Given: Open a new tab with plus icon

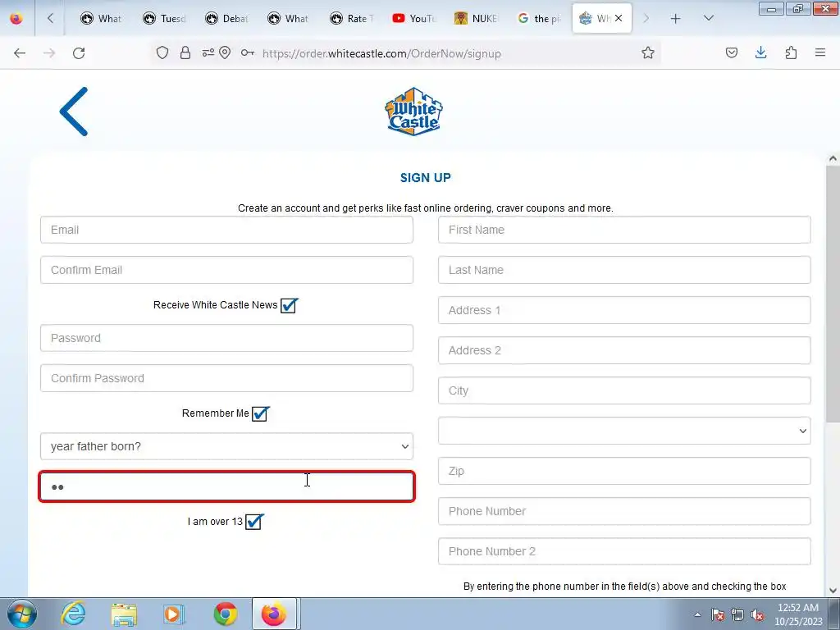Looking at the screenshot, I should 676,19.
